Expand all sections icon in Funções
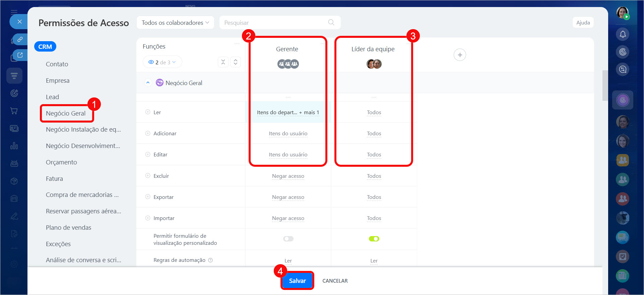This screenshot has height=295, width=644. click(x=236, y=62)
